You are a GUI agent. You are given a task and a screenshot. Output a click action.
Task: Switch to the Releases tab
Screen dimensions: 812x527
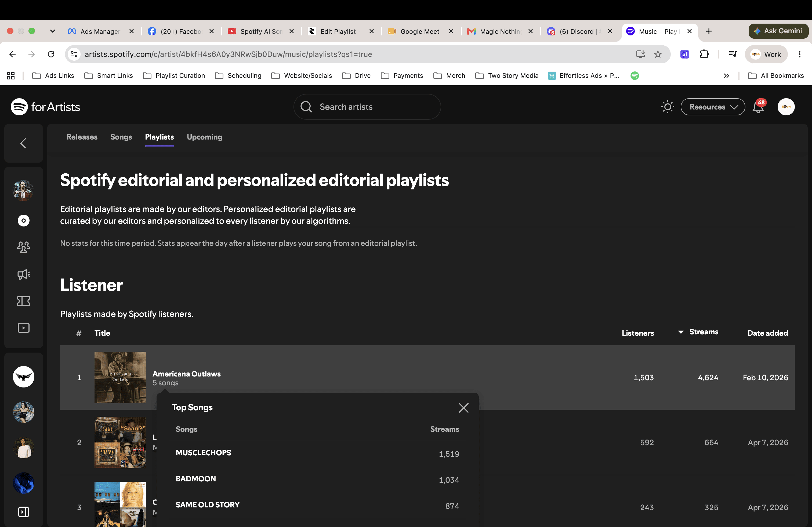coord(82,137)
